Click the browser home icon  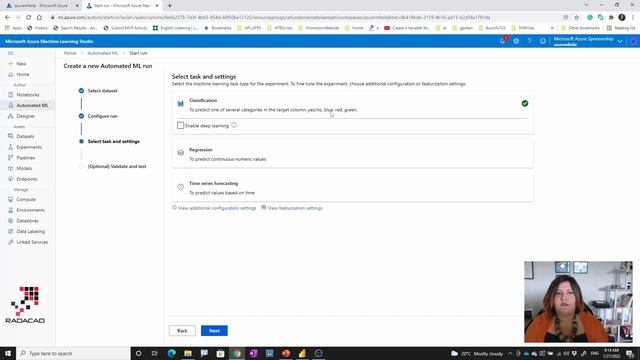pos(39,18)
